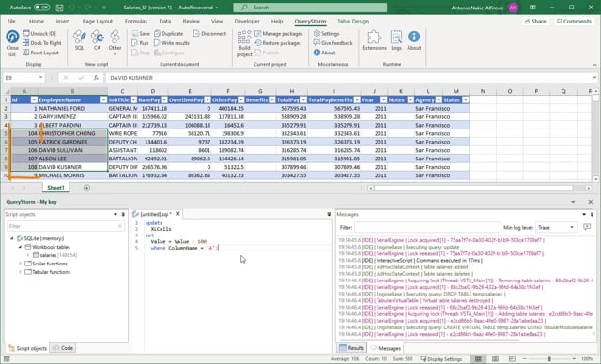
Task: Open About in Miscellaneous group
Action: pos(324,53)
